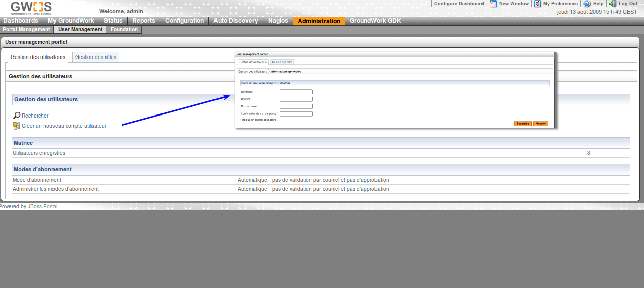Go to the Portal Management submenu
Image resolution: width=644 pixels, height=288 pixels.
[26, 30]
